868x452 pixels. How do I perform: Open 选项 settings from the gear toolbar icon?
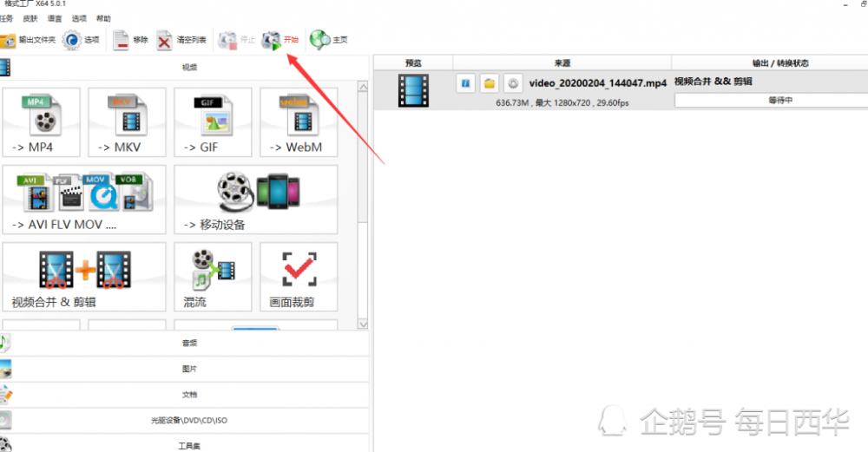click(x=81, y=40)
